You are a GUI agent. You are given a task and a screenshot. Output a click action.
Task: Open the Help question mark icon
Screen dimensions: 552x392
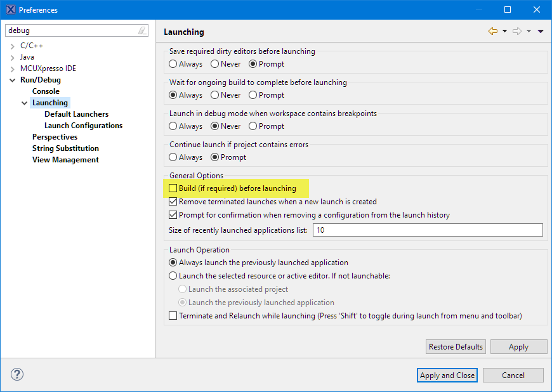coord(17,374)
